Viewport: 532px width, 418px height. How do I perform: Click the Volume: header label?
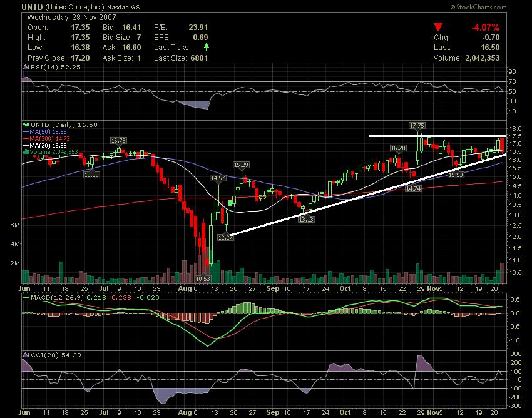coord(448,58)
